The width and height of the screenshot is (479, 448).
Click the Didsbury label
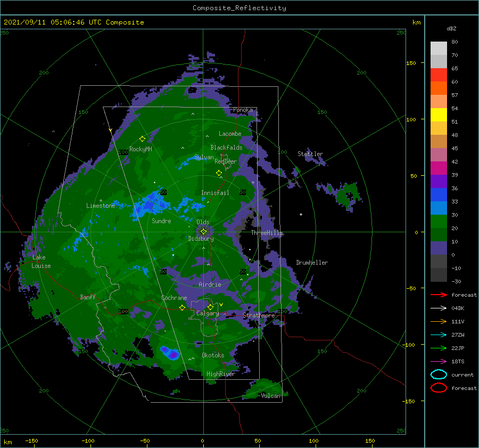[x=201, y=239]
